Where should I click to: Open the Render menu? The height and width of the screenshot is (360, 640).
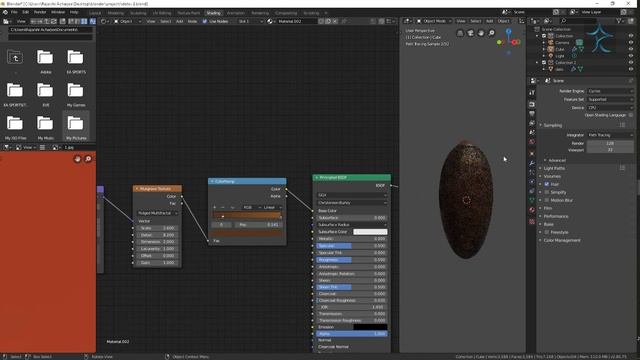point(40,12)
